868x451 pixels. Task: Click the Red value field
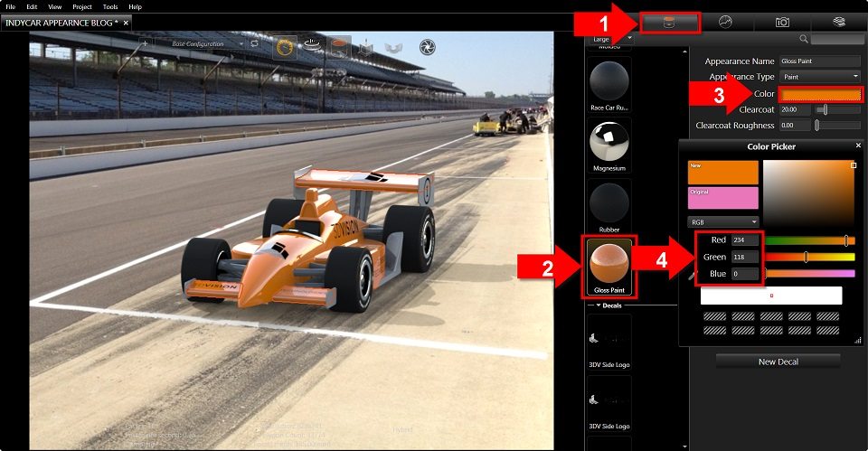click(x=745, y=240)
